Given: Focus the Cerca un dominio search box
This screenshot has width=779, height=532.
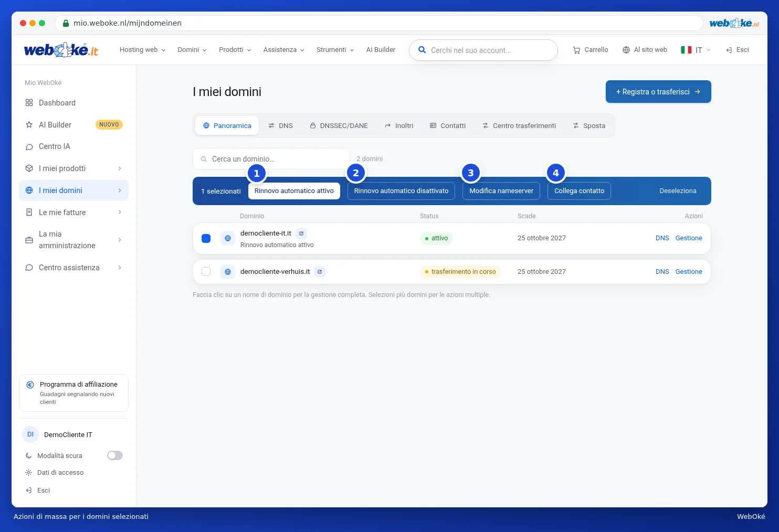Looking at the screenshot, I should [271, 159].
